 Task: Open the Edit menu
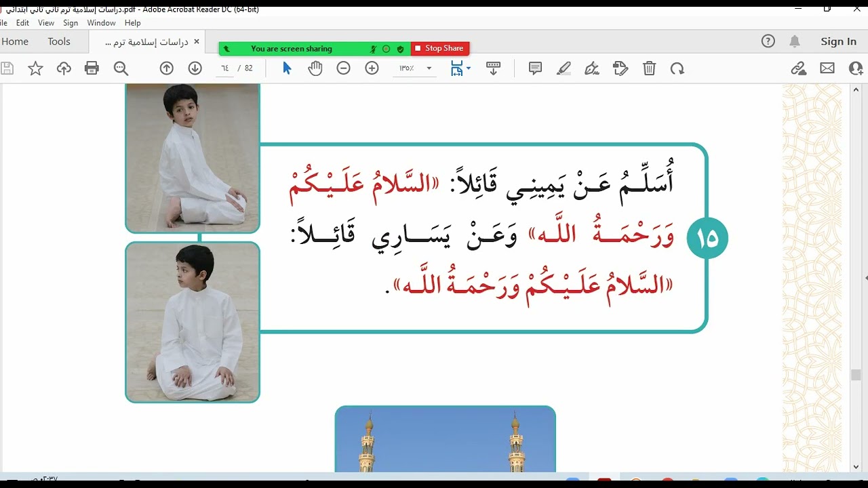[22, 22]
